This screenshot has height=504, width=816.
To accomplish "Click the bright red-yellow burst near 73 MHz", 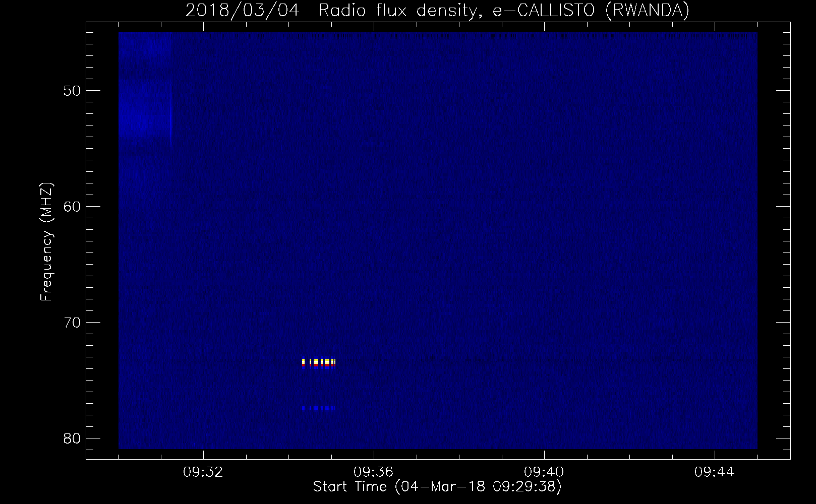I will click(319, 363).
